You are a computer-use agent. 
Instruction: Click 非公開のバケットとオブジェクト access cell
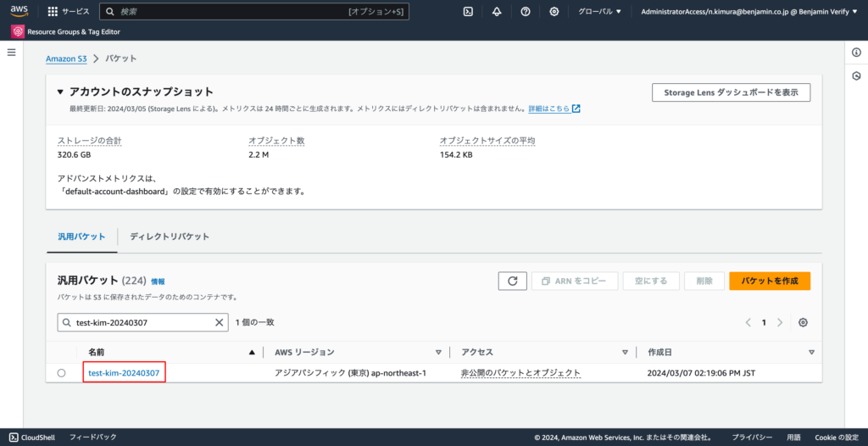click(521, 373)
